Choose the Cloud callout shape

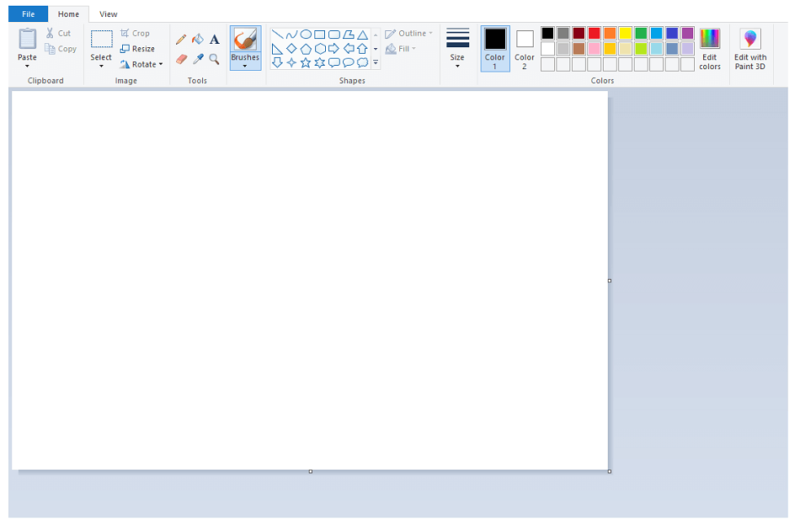click(362, 63)
